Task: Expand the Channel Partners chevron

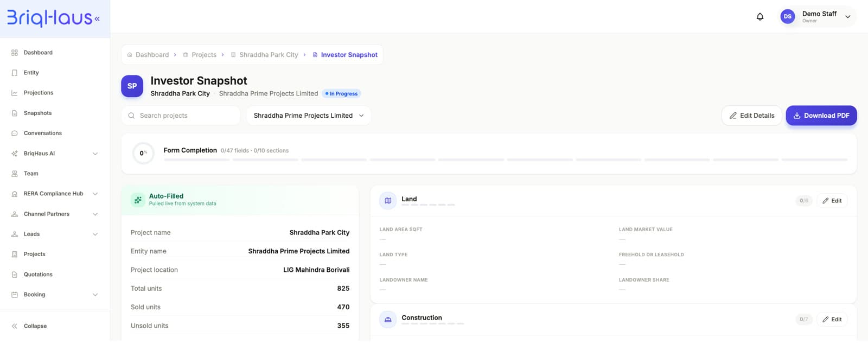Action: click(x=95, y=214)
